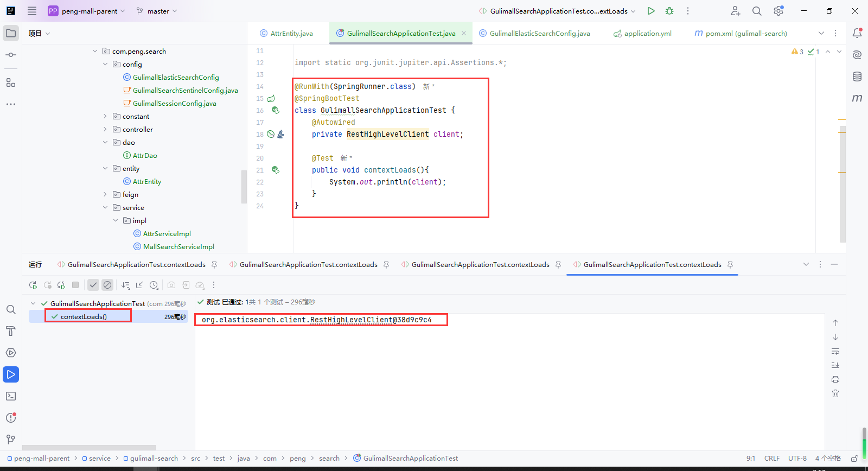
Task: Toggle Show Ignored tests button
Action: coord(107,285)
